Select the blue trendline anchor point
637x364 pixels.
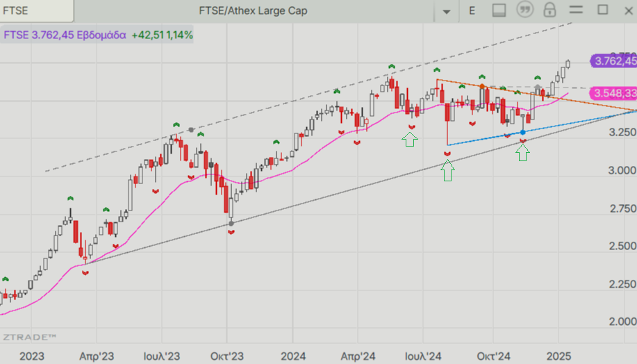click(523, 133)
